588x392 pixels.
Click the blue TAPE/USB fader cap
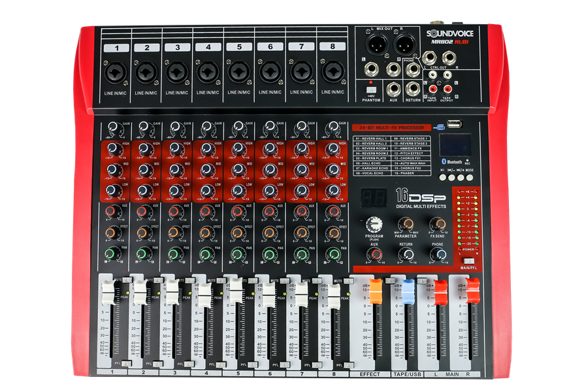coord(408,289)
